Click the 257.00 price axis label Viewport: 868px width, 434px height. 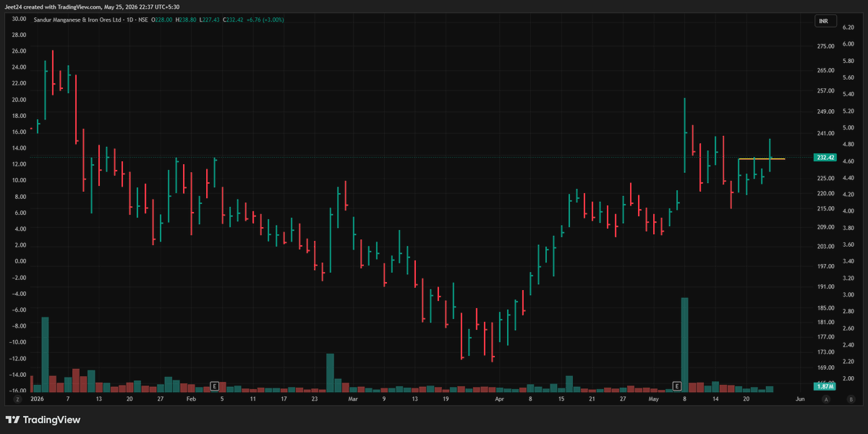[825, 91]
